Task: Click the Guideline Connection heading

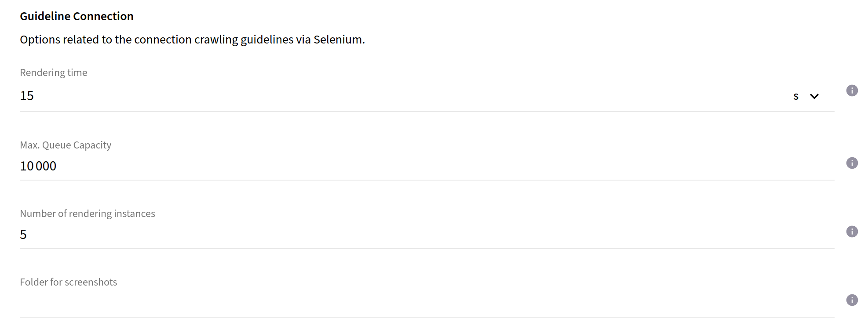Action: coord(76,16)
